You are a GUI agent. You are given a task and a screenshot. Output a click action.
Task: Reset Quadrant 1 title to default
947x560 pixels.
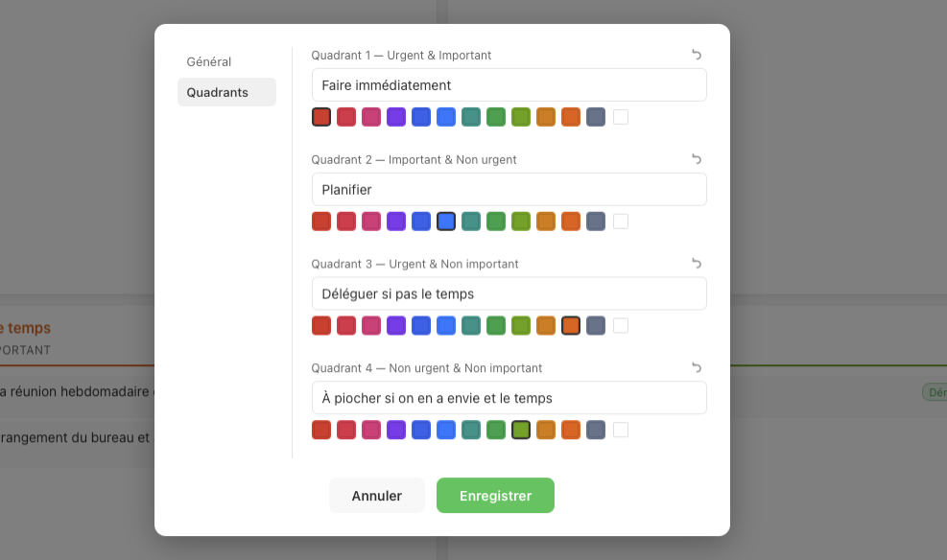click(697, 55)
